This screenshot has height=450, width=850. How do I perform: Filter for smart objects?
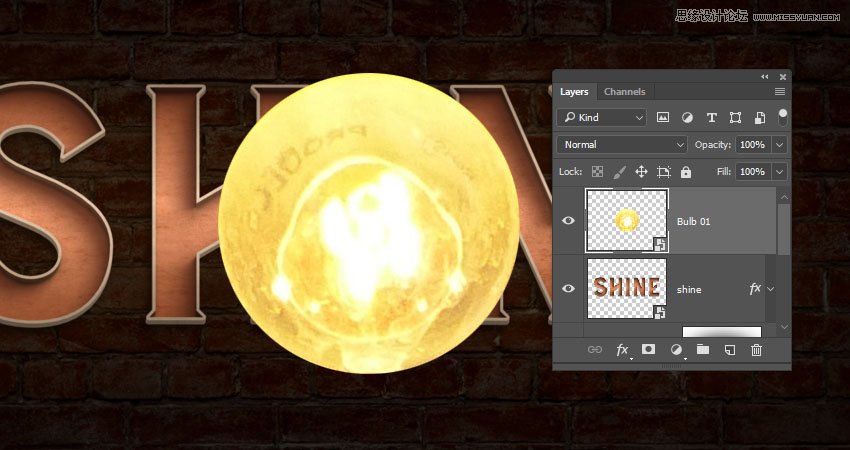[x=759, y=118]
